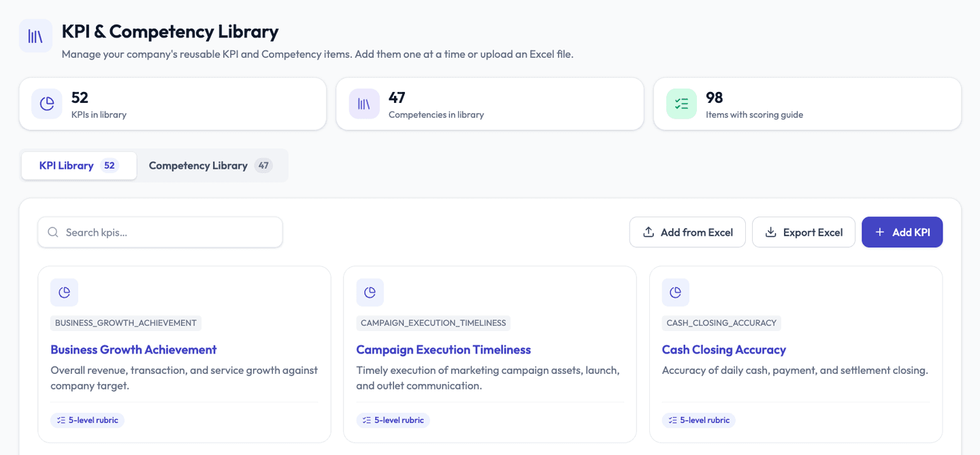This screenshot has width=980, height=455.
Task: Click the download icon on Export Excel
Action: 771,232
